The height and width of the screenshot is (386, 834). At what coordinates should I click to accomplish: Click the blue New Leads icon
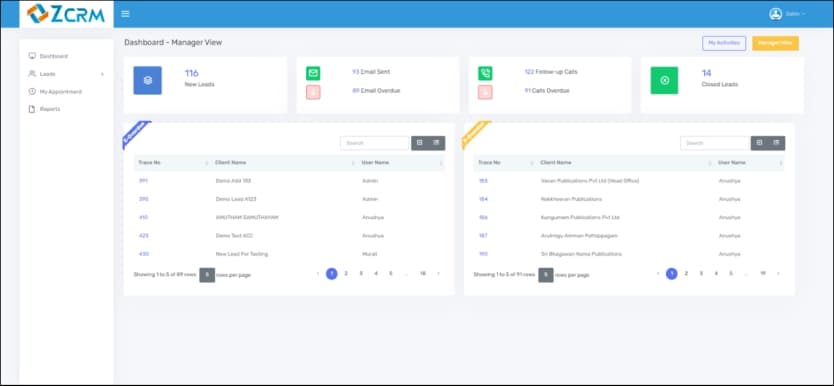point(147,80)
